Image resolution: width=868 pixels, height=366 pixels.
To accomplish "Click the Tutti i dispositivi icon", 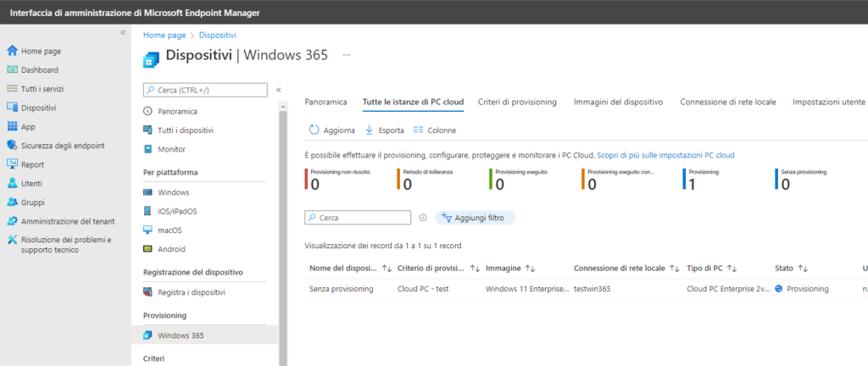I will 147,130.
